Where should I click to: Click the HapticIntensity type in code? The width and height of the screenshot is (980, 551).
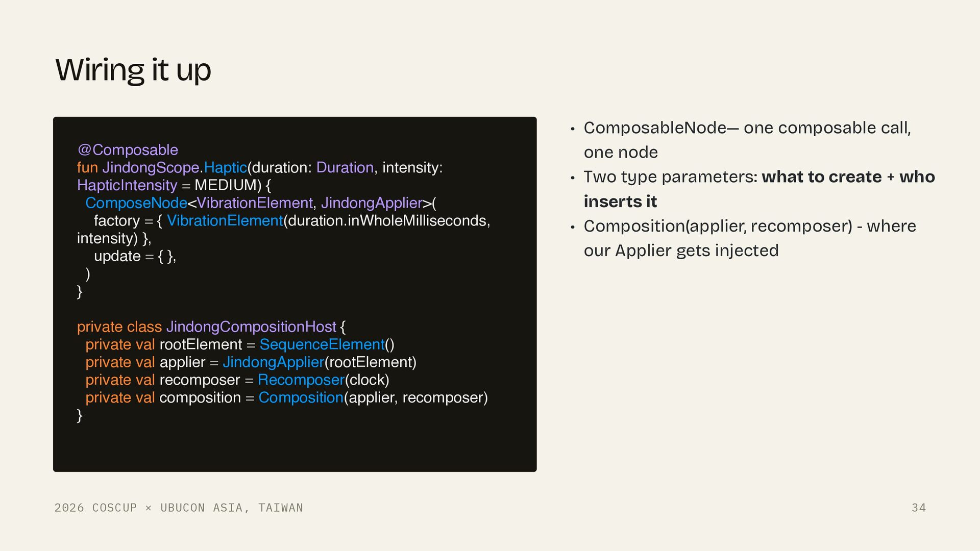pyautogui.click(x=127, y=185)
